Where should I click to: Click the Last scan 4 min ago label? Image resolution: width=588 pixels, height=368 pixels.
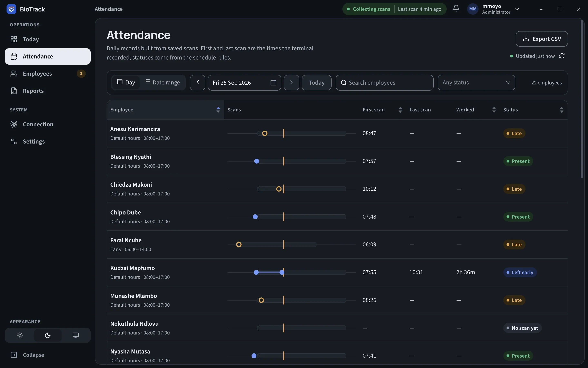click(420, 9)
